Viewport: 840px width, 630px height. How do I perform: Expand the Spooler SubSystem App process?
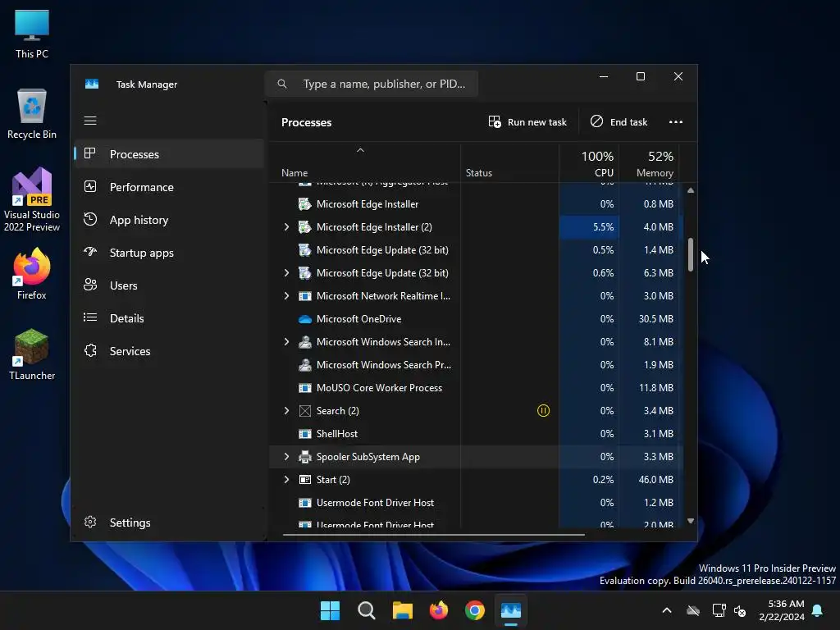pos(286,457)
